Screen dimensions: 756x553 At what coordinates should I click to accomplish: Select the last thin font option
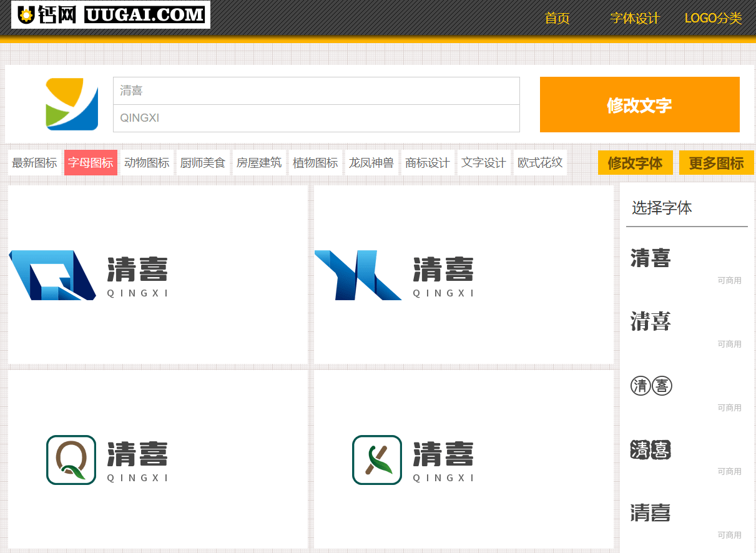click(650, 513)
